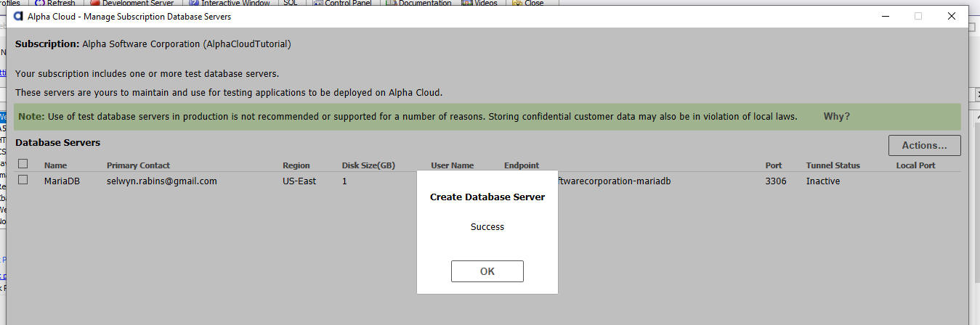
Task: Tick the select-all checkbox in the table header
Action: click(23, 164)
